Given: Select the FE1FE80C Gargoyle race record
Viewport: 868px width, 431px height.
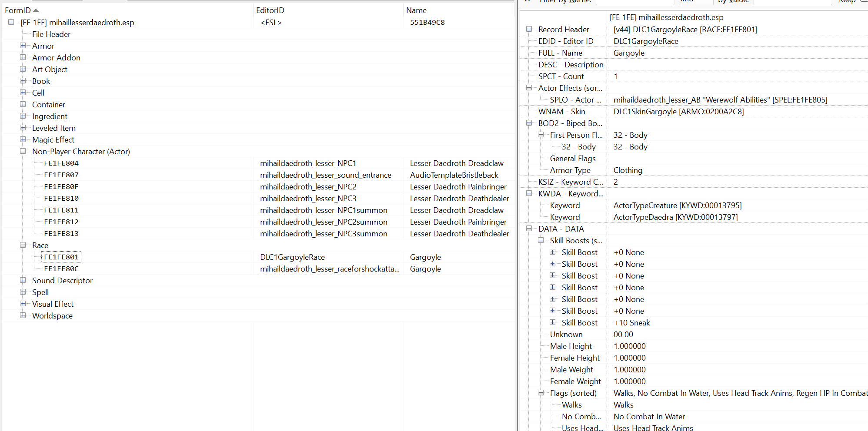Looking at the screenshot, I should 61,269.
